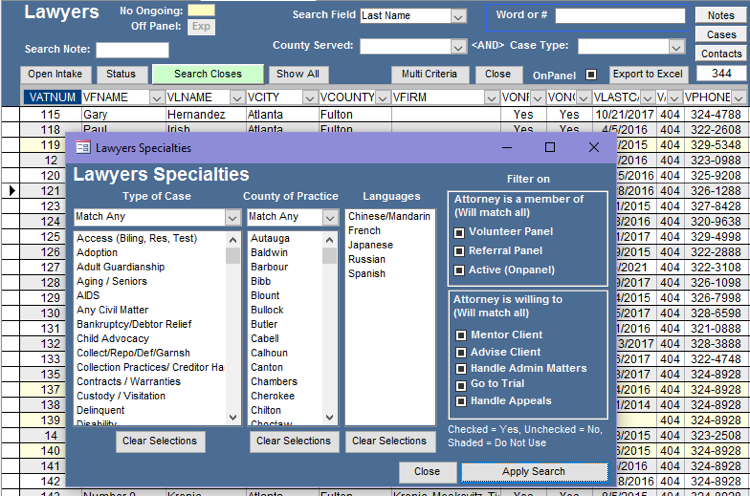Viewport: 750px width, 496px height.
Task: Open the VFNAME column filter arrow
Action: pyautogui.click(x=156, y=97)
